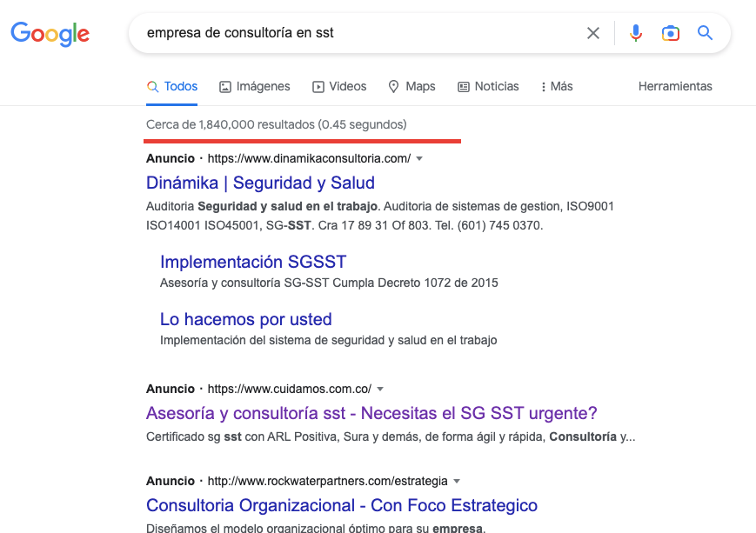Open search by image camera icon
Viewport: 756px width, 533px height.
tap(670, 33)
